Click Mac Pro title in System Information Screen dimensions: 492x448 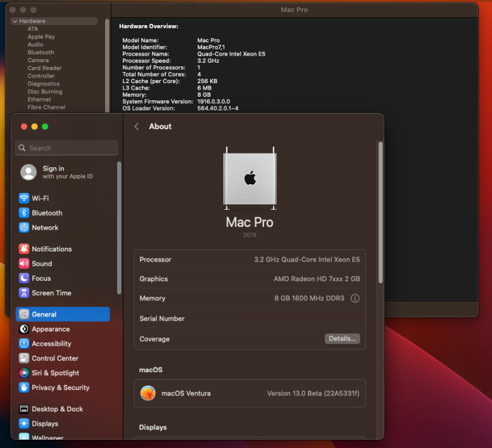pyautogui.click(x=294, y=10)
